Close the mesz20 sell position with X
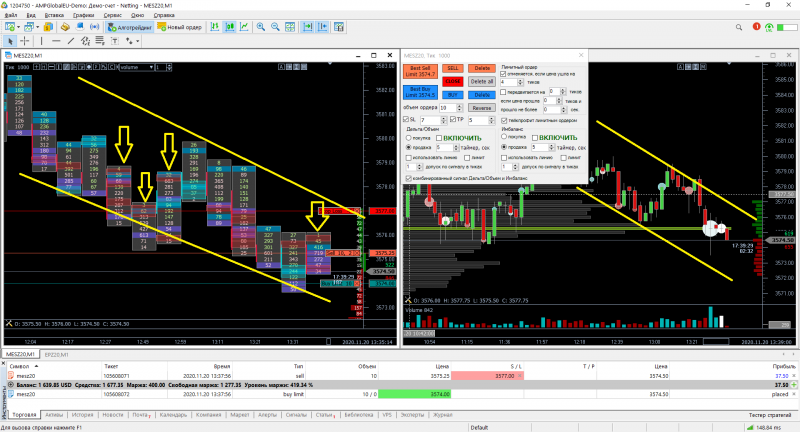 tap(793, 375)
